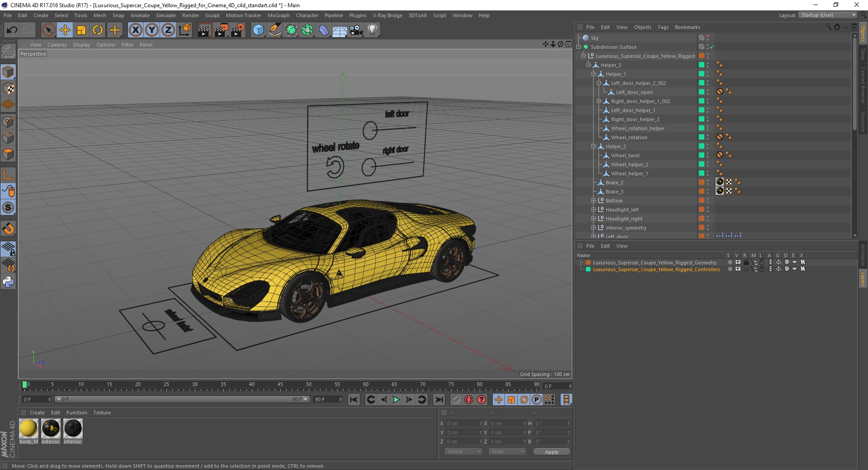Viewport: 868px width, 470px height.
Task: Open the Python icon in left sidebar
Action: pyautogui.click(x=8, y=282)
